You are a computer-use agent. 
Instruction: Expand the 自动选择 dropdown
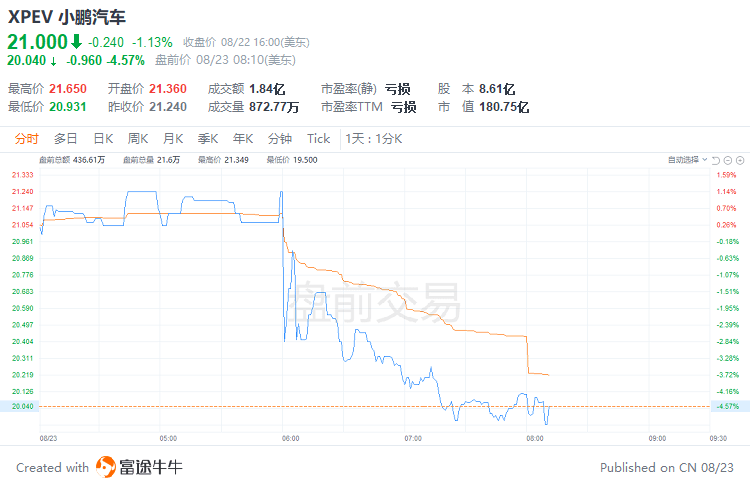click(687, 160)
